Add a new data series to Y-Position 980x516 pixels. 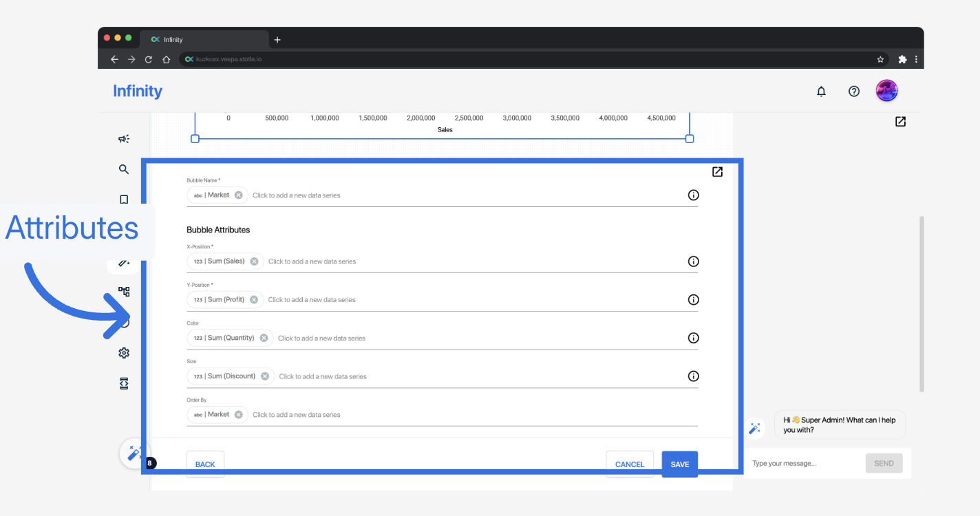coord(312,300)
